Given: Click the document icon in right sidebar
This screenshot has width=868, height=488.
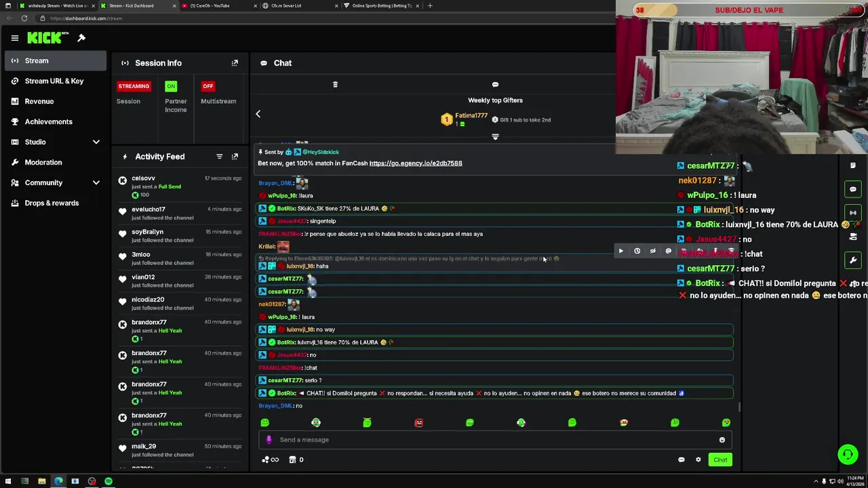Looking at the screenshot, I should point(853,165).
